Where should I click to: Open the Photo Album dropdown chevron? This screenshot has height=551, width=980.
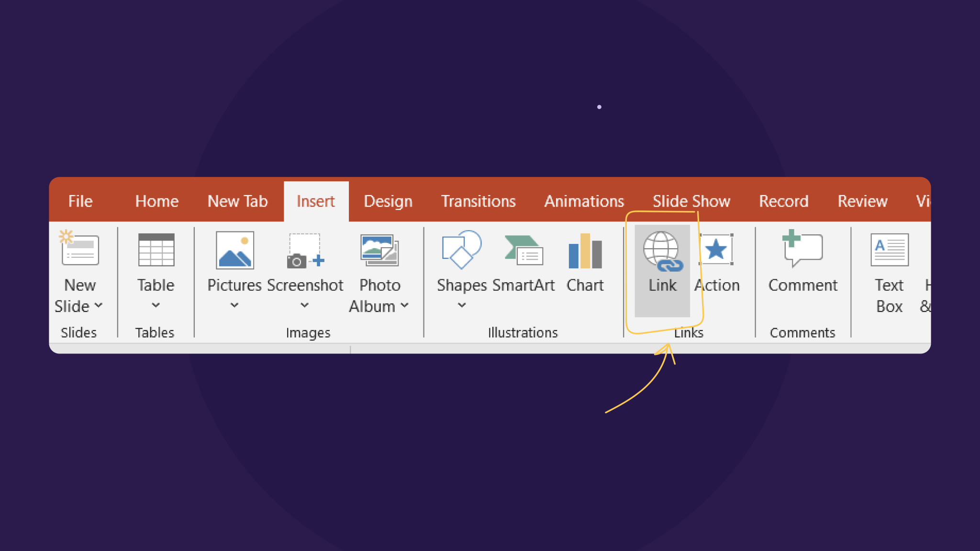(405, 305)
